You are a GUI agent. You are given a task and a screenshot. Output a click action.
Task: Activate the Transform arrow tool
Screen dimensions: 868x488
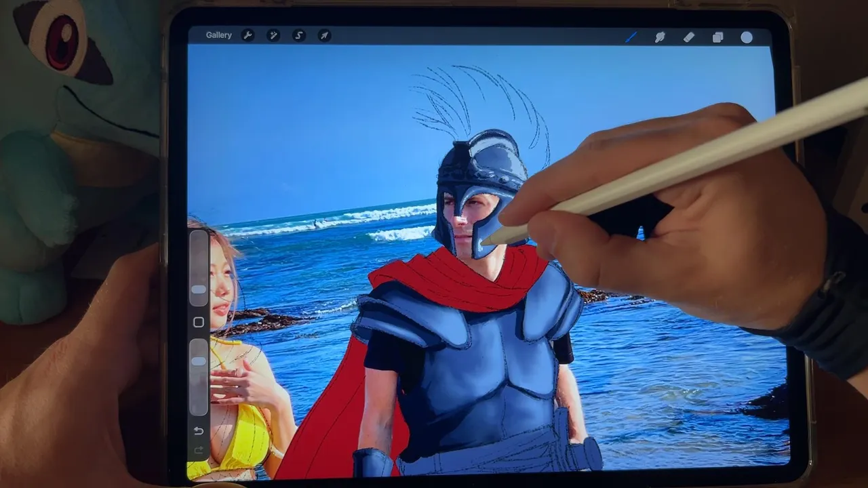[x=325, y=35]
